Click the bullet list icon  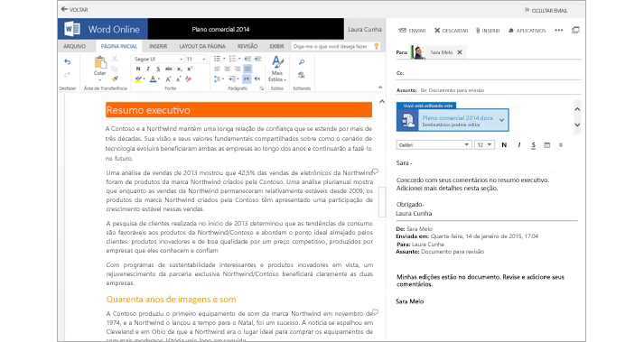(x=218, y=59)
